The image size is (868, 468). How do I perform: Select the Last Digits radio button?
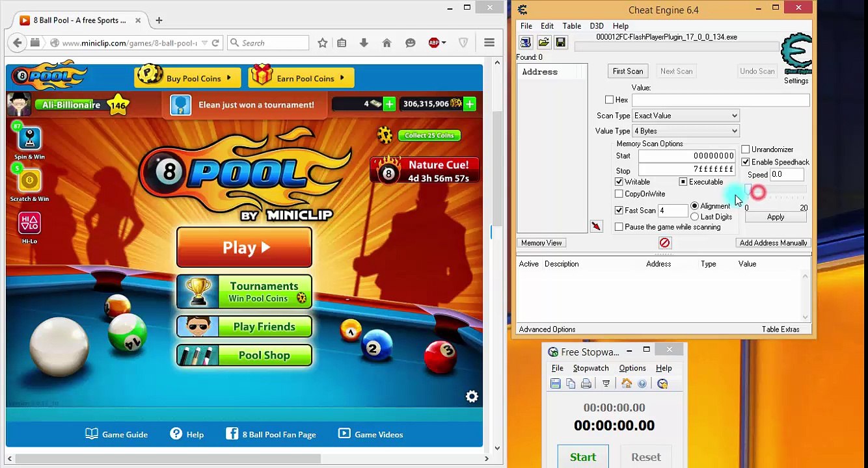point(695,217)
